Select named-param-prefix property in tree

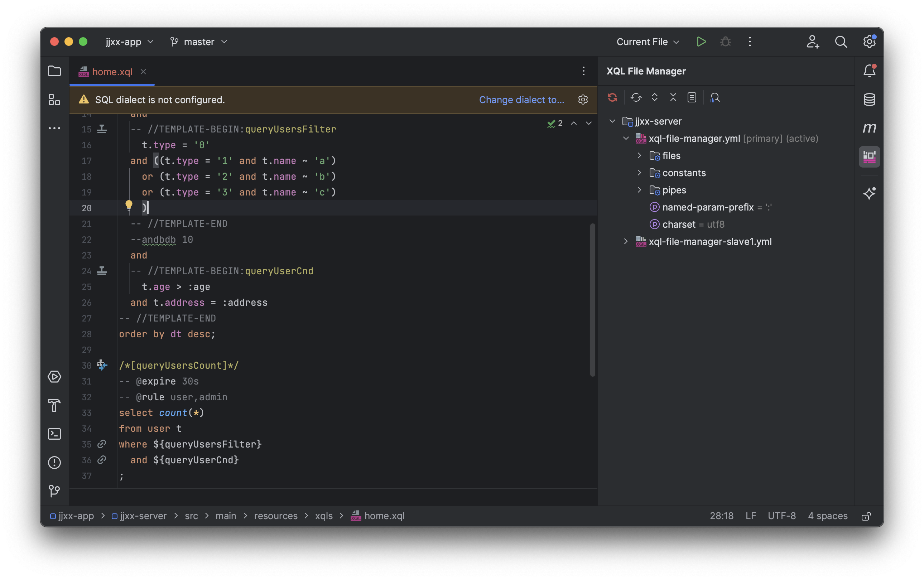(x=711, y=208)
